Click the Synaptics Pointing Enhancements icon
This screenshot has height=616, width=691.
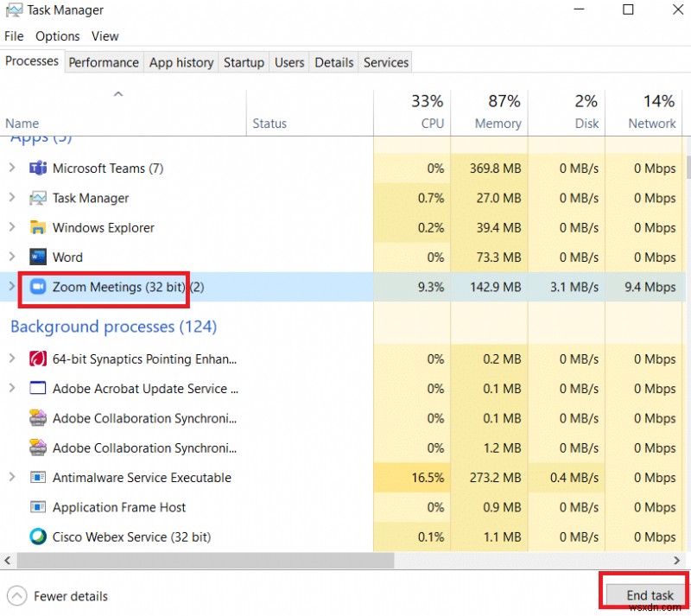pos(37,359)
